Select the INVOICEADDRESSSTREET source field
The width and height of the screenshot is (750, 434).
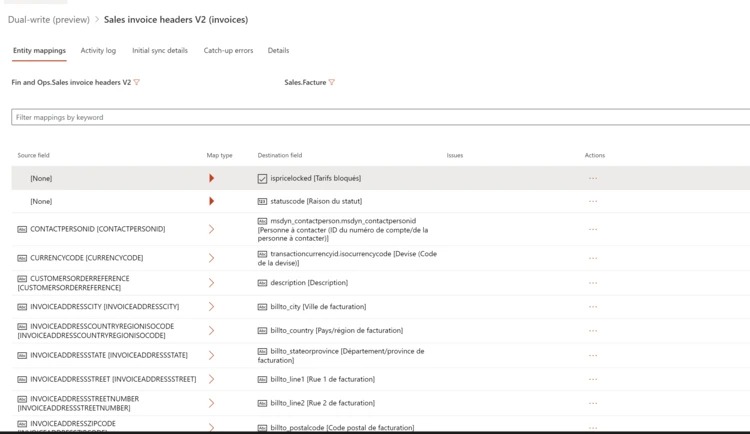(113, 379)
